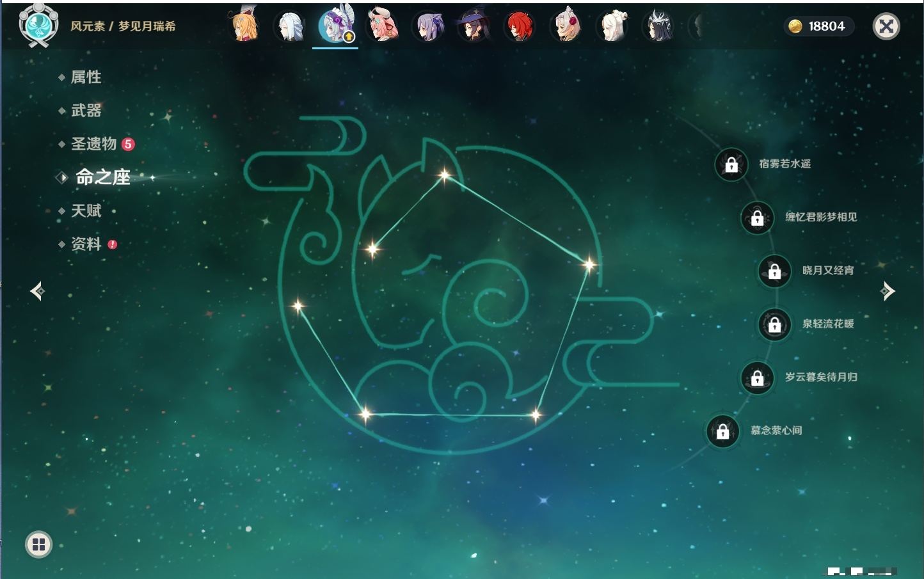924x579 pixels.
Task: Click constellation name 泉轻流花暖
Action: point(828,324)
